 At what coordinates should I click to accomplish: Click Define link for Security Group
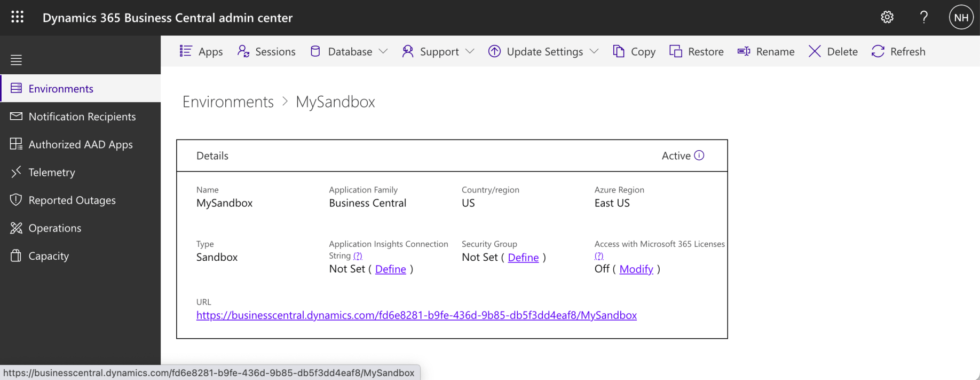[x=523, y=258]
